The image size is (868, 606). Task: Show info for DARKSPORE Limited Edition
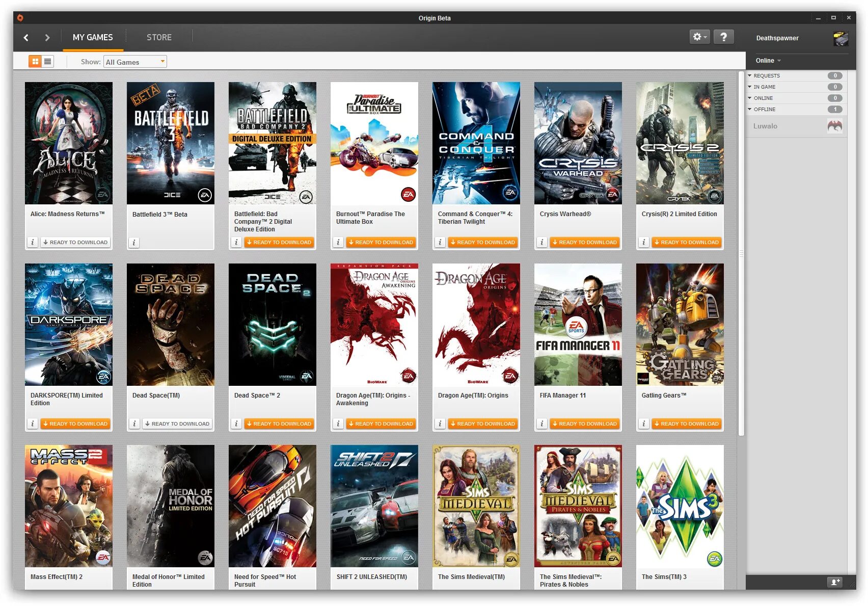[33, 424]
